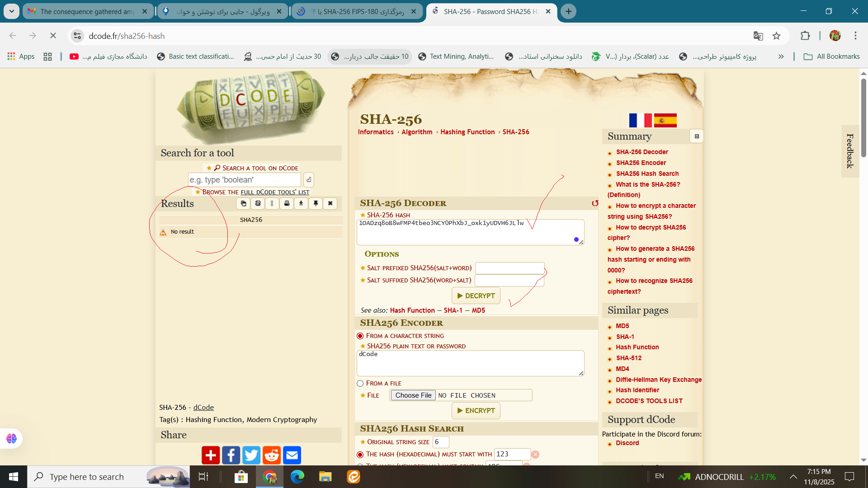Expand hidden bookmarks overflow chevron
This screenshot has height=488, width=868.
click(x=781, y=56)
